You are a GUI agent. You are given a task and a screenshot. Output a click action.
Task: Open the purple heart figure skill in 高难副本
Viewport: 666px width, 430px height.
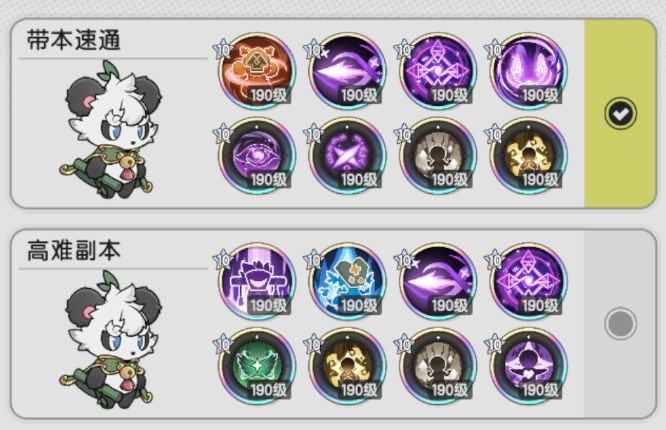[x=528, y=366]
